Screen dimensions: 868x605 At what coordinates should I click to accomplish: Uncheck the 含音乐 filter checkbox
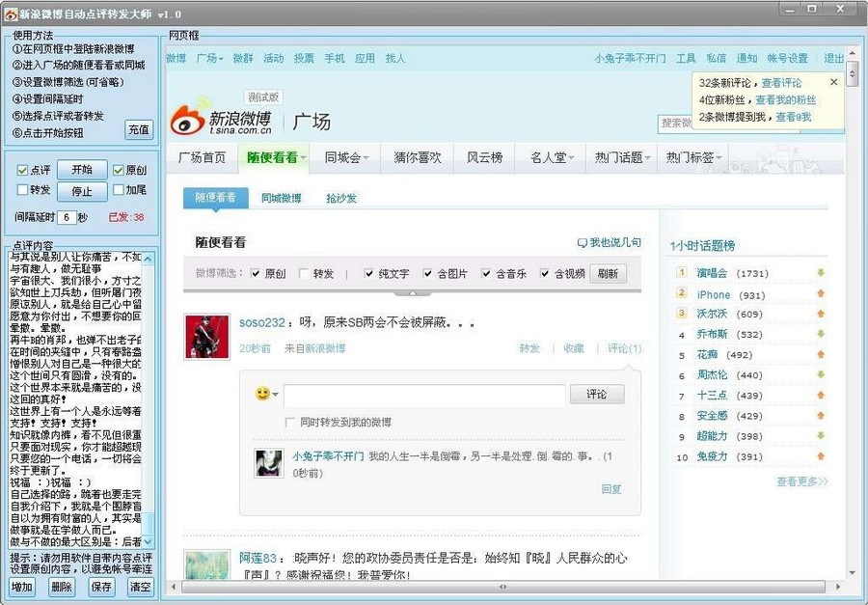pyautogui.click(x=486, y=273)
